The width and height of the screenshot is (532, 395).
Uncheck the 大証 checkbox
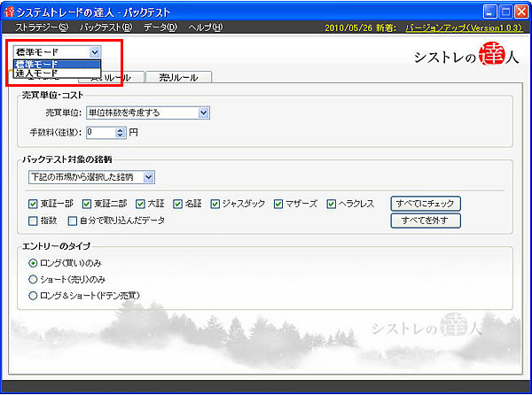pyautogui.click(x=140, y=204)
